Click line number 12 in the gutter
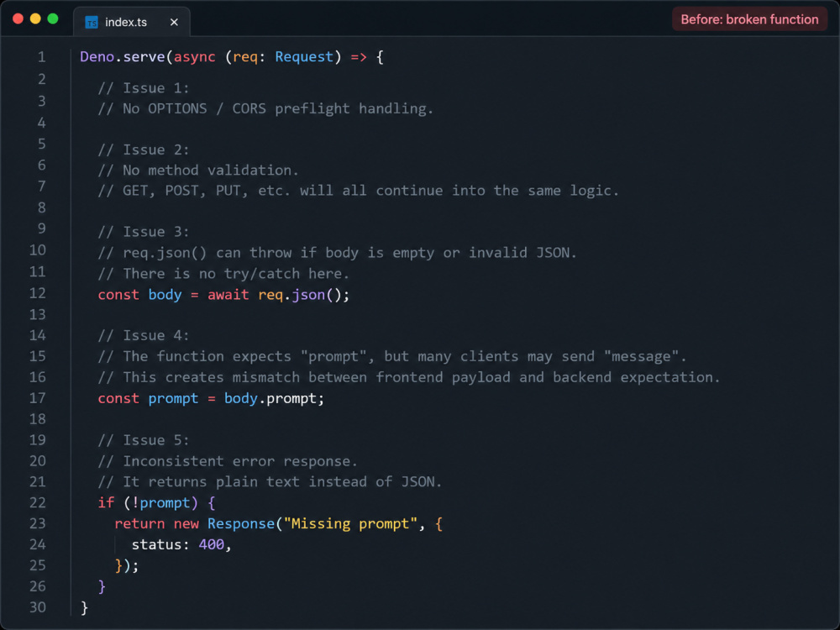This screenshot has width=840, height=630. click(38, 293)
